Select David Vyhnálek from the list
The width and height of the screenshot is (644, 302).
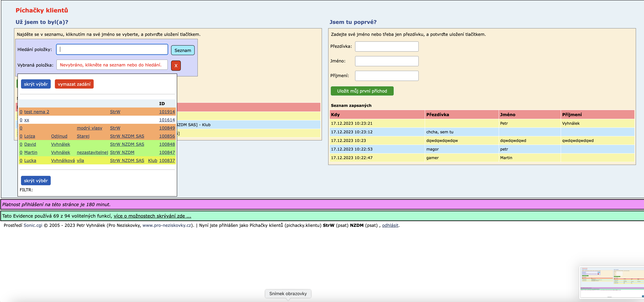tap(30, 144)
